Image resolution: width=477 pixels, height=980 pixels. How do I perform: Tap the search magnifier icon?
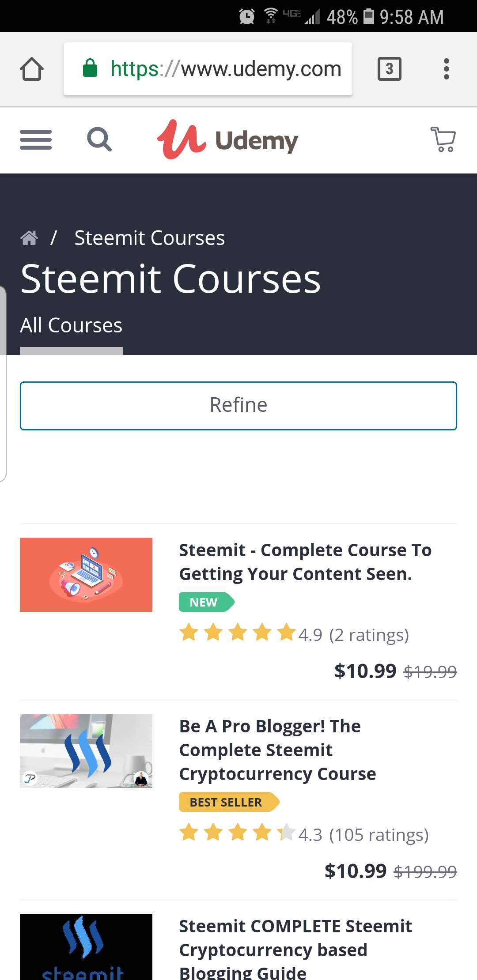pyautogui.click(x=99, y=139)
